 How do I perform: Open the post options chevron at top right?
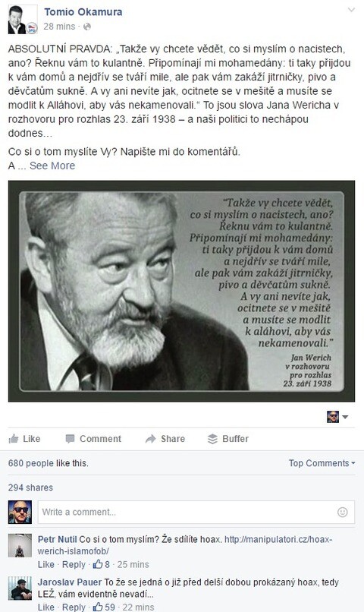351,10
